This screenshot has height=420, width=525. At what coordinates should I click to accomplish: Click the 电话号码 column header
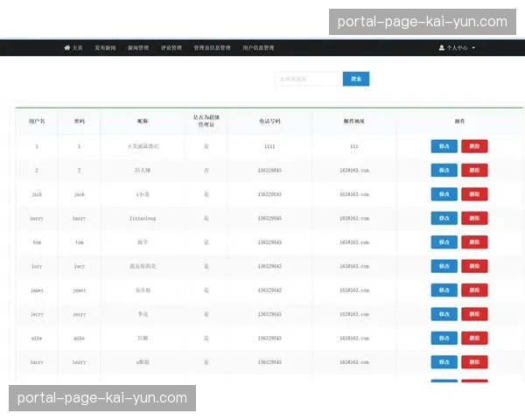269,122
